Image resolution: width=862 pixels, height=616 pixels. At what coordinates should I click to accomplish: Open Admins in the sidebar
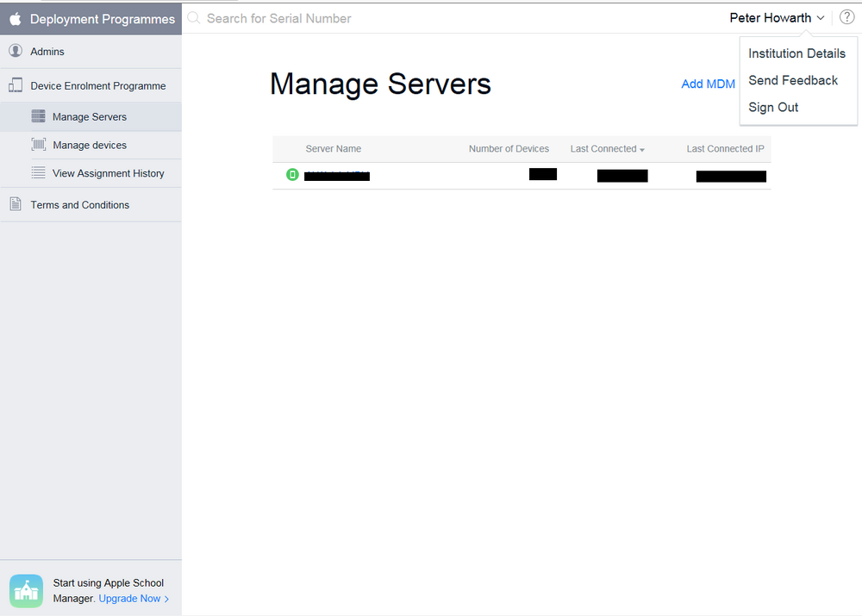[x=91, y=52]
